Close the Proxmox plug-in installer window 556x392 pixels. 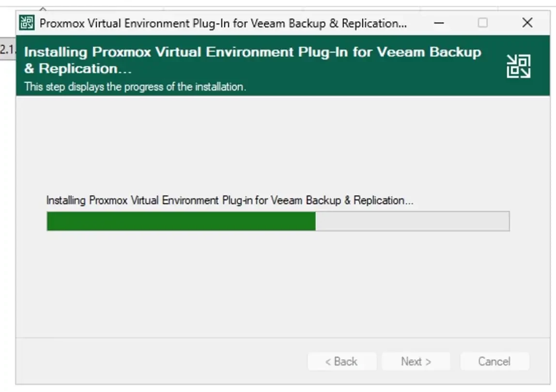(x=527, y=23)
